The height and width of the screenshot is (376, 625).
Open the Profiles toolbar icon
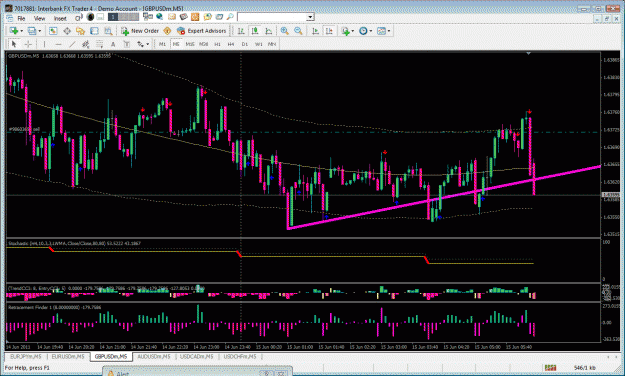pos(31,31)
